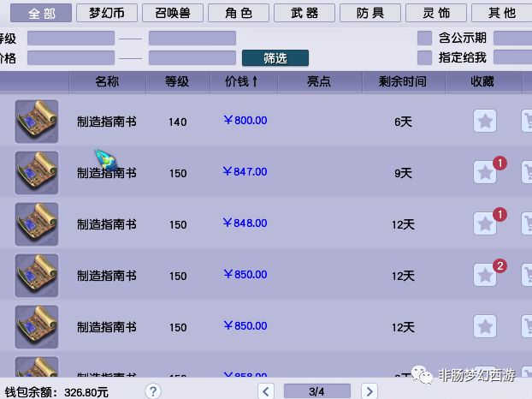
Task: Open the 武器 tab
Action: [x=304, y=13]
